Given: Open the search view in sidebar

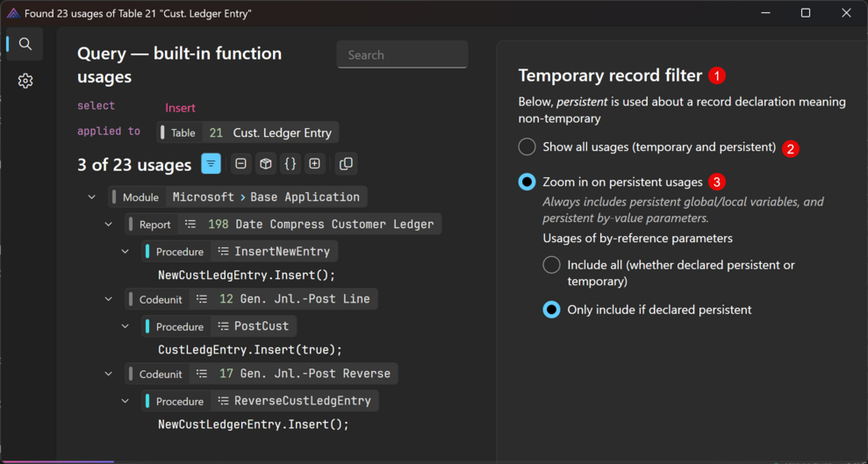Looking at the screenshot, I should coord(25,44).
